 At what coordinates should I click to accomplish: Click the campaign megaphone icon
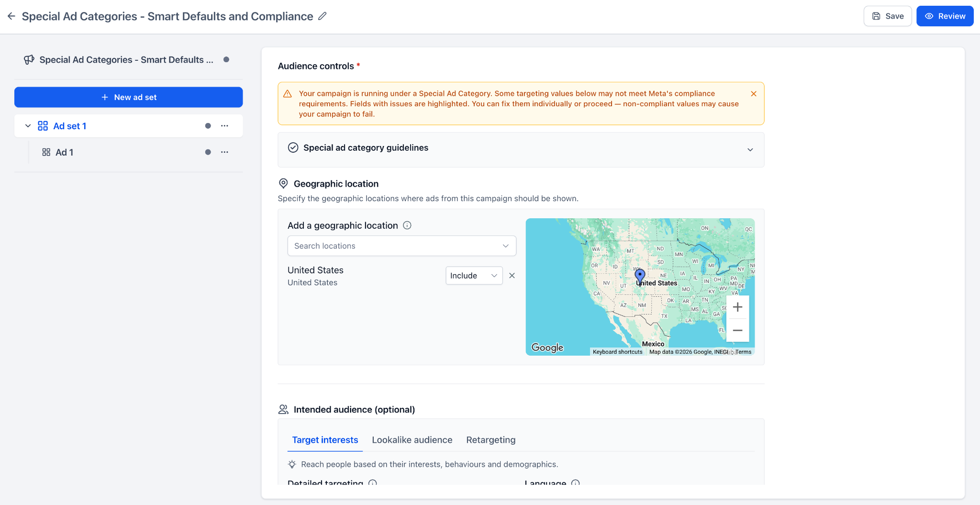pyautogui.click(x=29, y=60)
